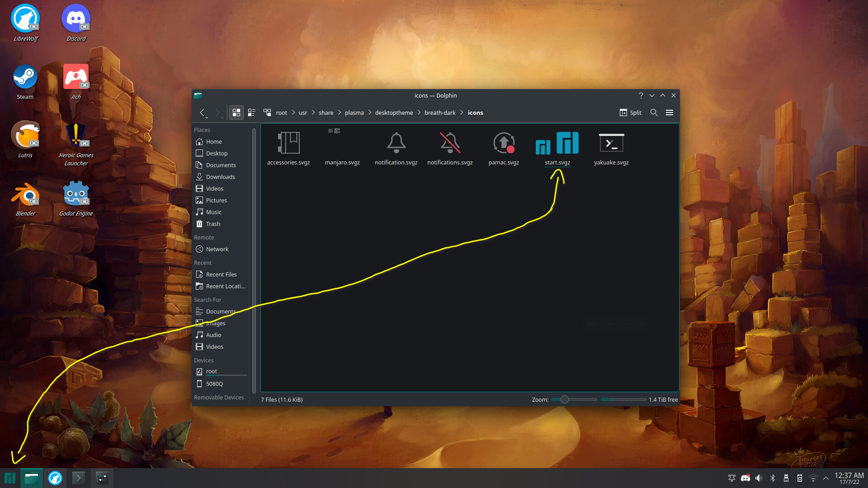This screenshot has width=868, height=488.
Task: Open Discord from the system tray
Action: pos(745,477)
